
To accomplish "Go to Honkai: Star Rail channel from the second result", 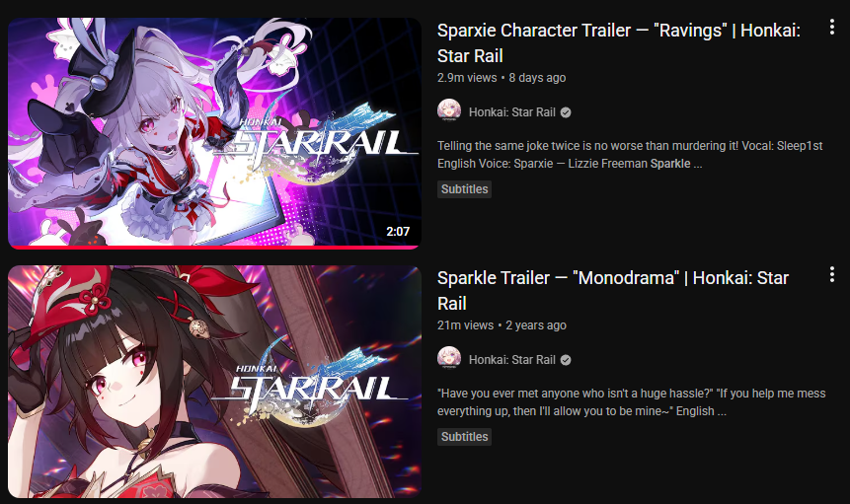I will pos(511,359).
